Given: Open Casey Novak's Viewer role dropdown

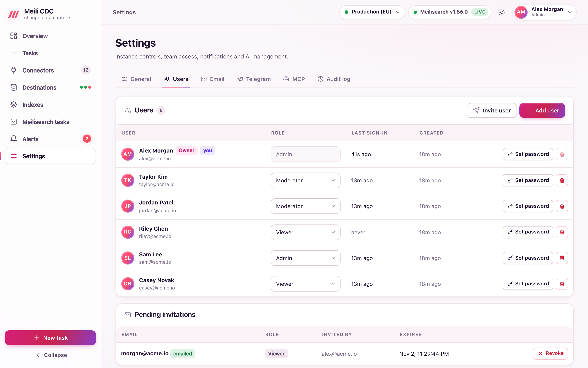Looking at the screenshot, I should tap(305, 284).
